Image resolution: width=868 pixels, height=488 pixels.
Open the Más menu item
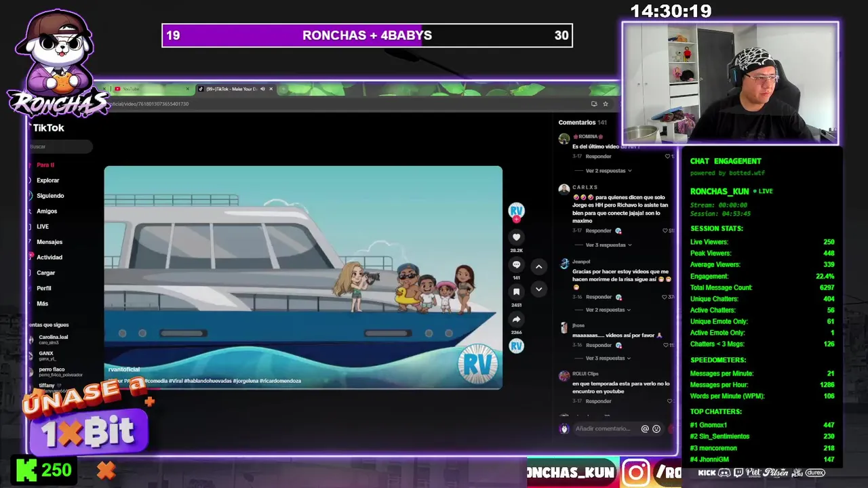(42, 304)
